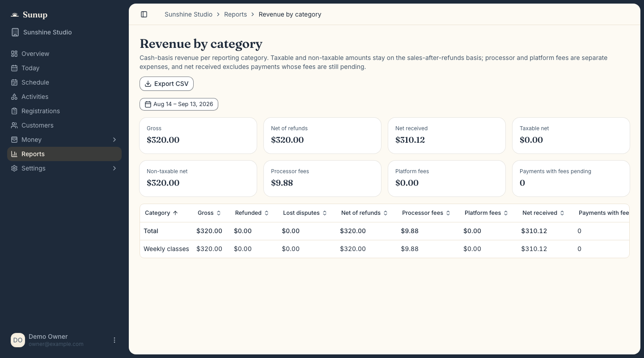This screenshot has height=358, width=644.
Task: Click the Sunup logo icon
Action: [15, 15]
